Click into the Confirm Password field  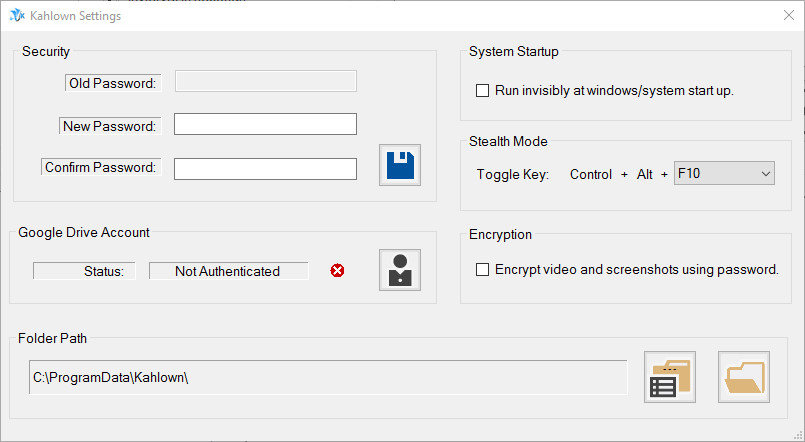pyautogui.click(x=265, y=169)
